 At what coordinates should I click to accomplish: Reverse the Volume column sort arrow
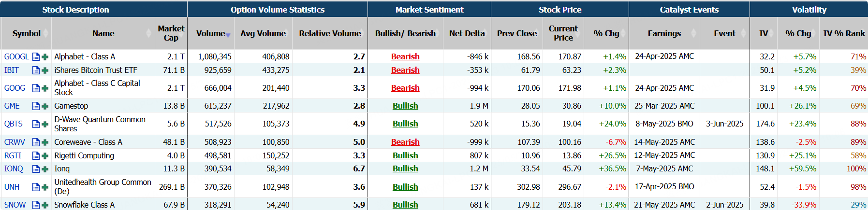pos(228,35)
